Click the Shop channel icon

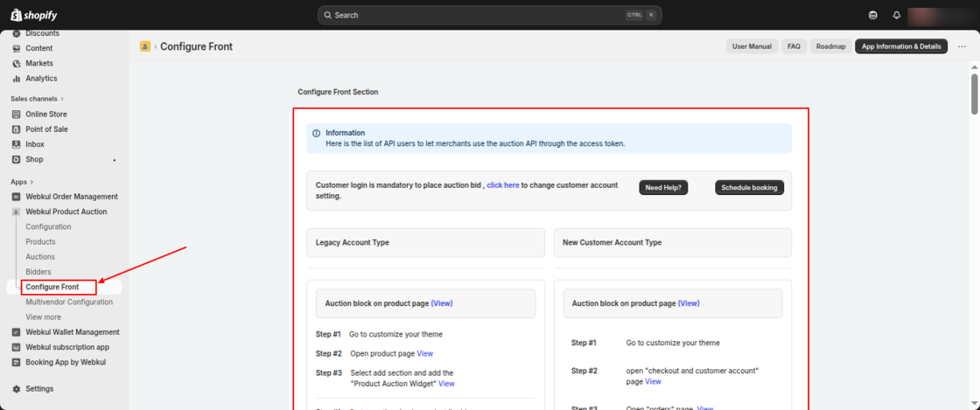tap(17, 159)
